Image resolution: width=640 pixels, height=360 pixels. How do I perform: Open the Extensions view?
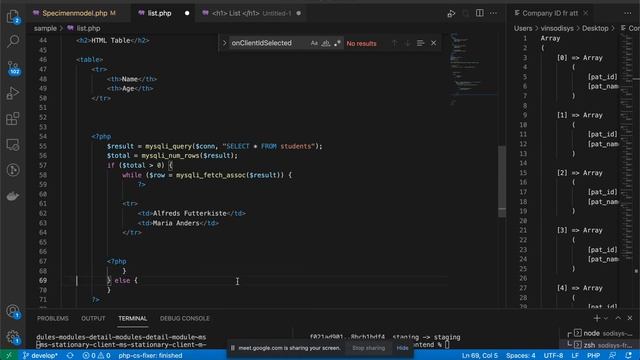tap(13, 119)
